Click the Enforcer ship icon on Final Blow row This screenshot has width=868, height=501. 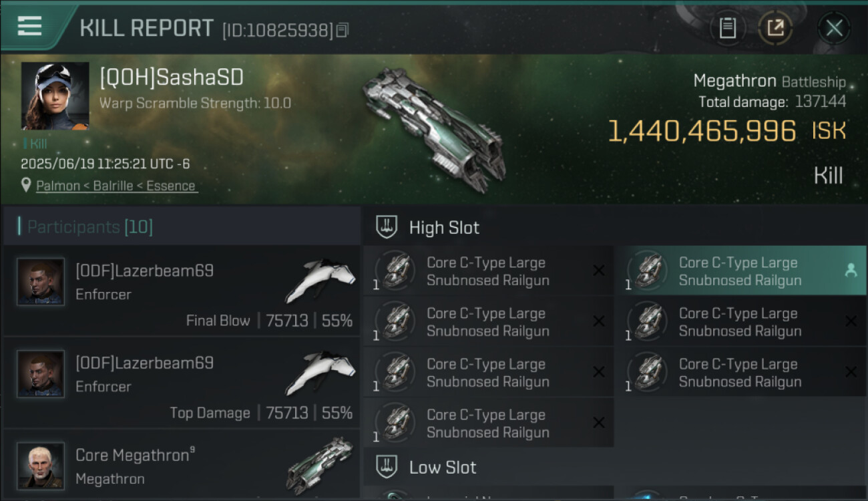(x=320, y=279)
